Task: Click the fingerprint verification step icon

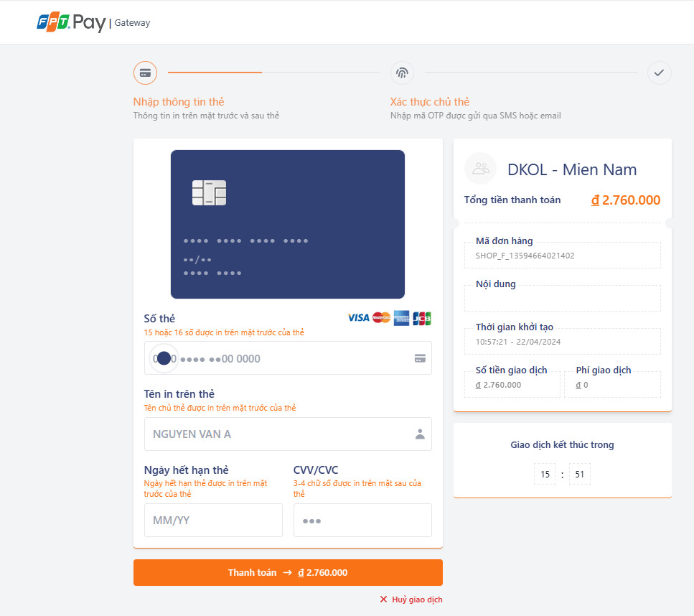Action: [402, 73]
